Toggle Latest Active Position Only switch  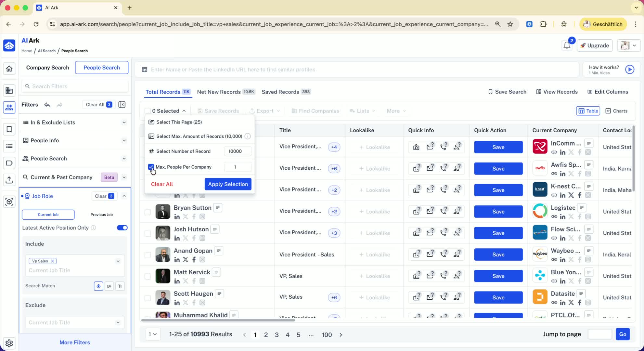[x=122, y=228]
